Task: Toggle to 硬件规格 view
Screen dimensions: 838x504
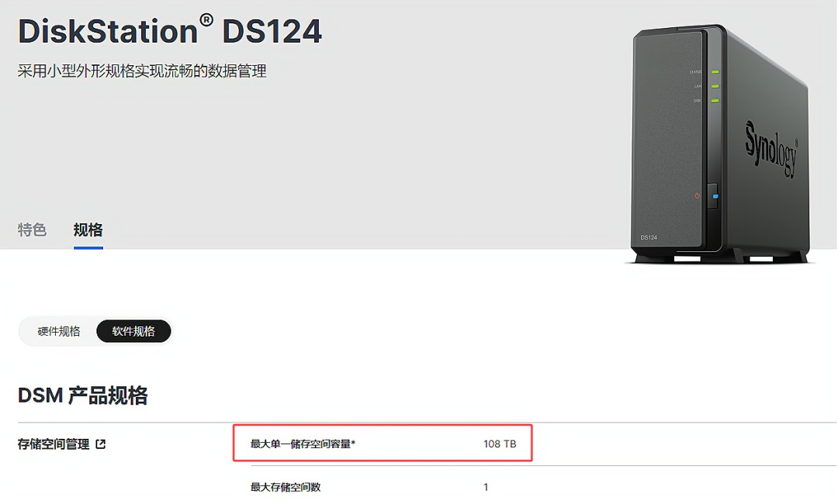Action: tap(59, 332)
